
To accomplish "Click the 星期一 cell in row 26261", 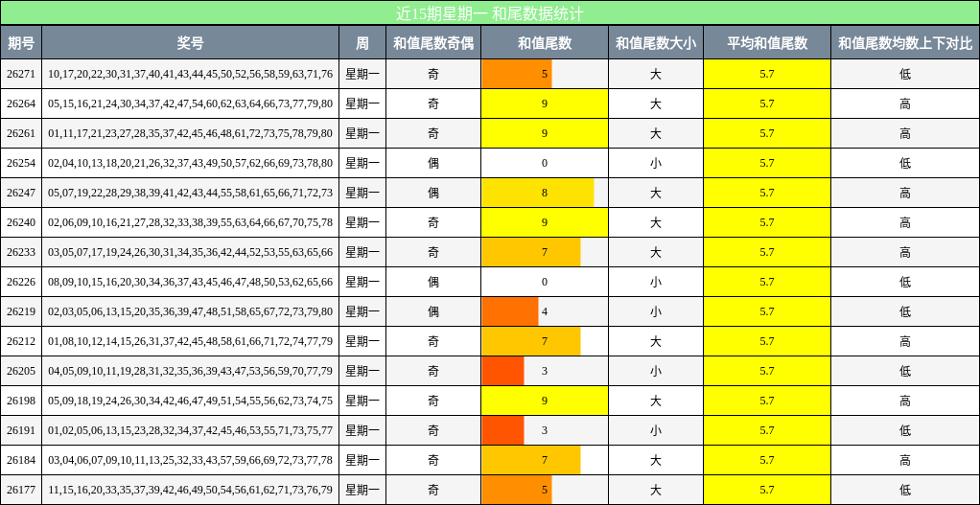I will 362,133.
